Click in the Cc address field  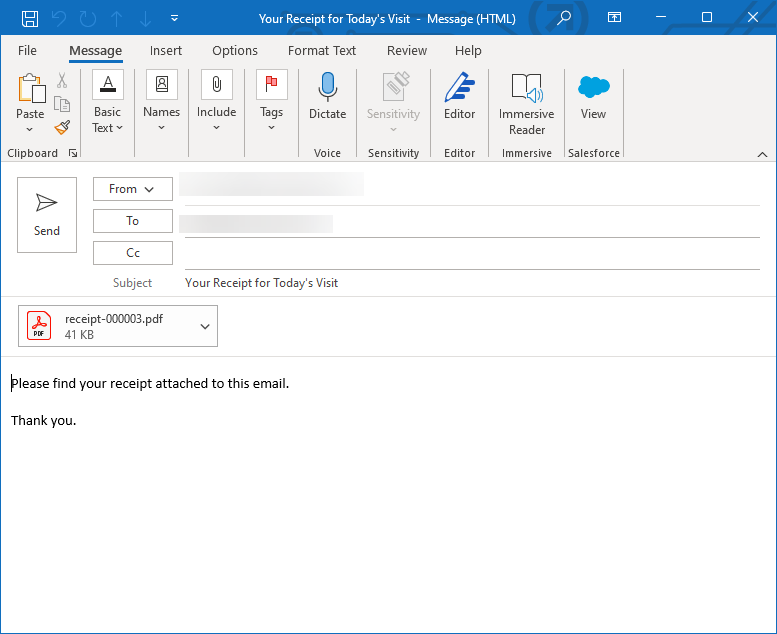click(472, 255)
